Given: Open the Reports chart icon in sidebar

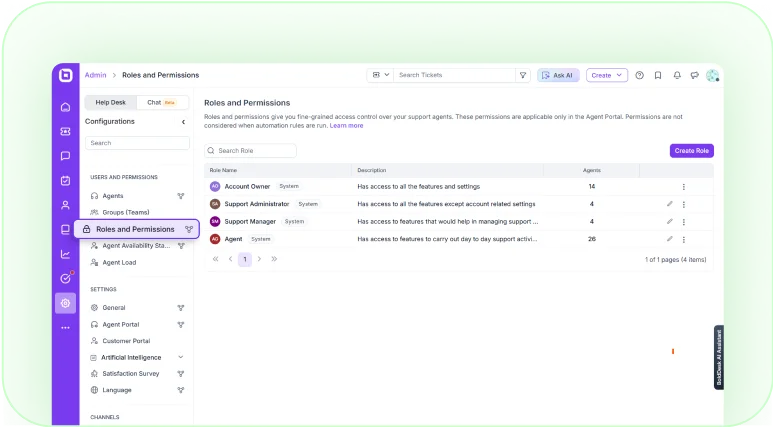Looking at the screenshot, I should click(66, 254).
